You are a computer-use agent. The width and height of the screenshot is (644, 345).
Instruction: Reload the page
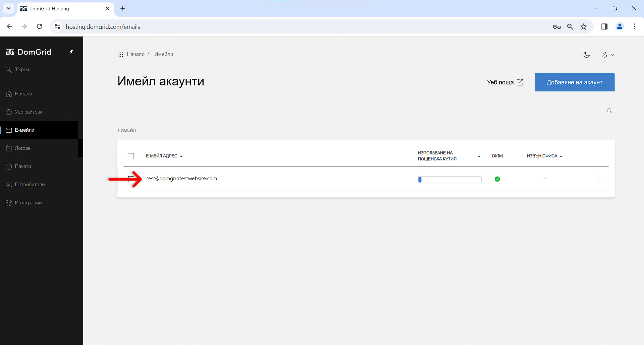[40, 26]
